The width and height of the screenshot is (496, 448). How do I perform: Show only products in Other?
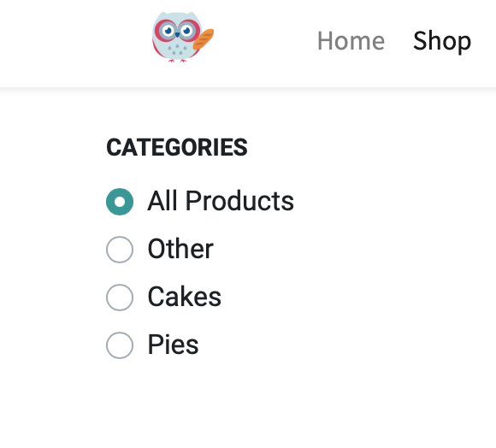pyautogui.click(x=120, y=250)
